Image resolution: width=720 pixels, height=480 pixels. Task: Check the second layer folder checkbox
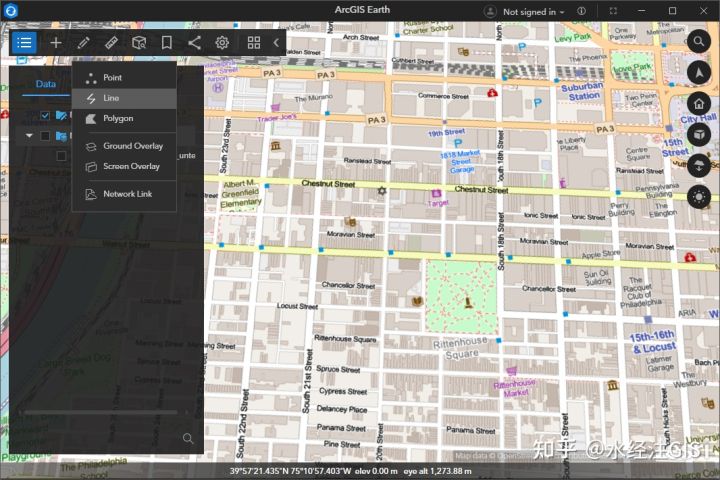[x=45, y=136]
